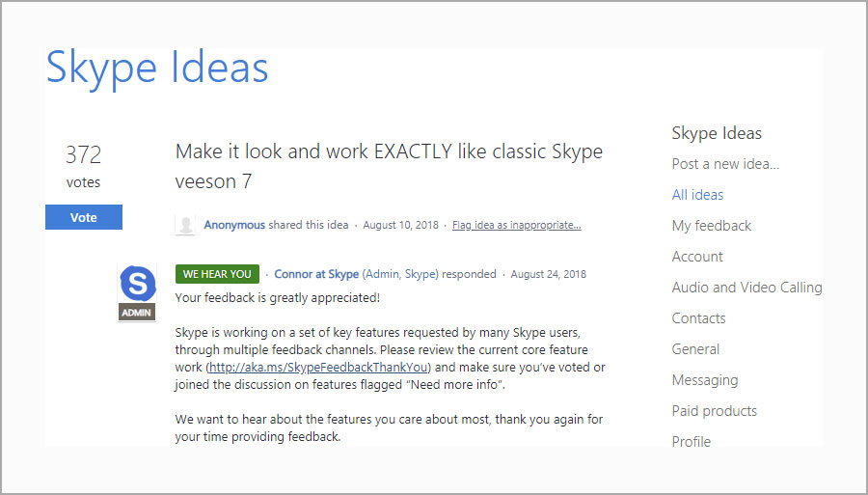The width and height of the screenshot is (868, 495).
Task: Open the Profile category
Action: point(691,442)
